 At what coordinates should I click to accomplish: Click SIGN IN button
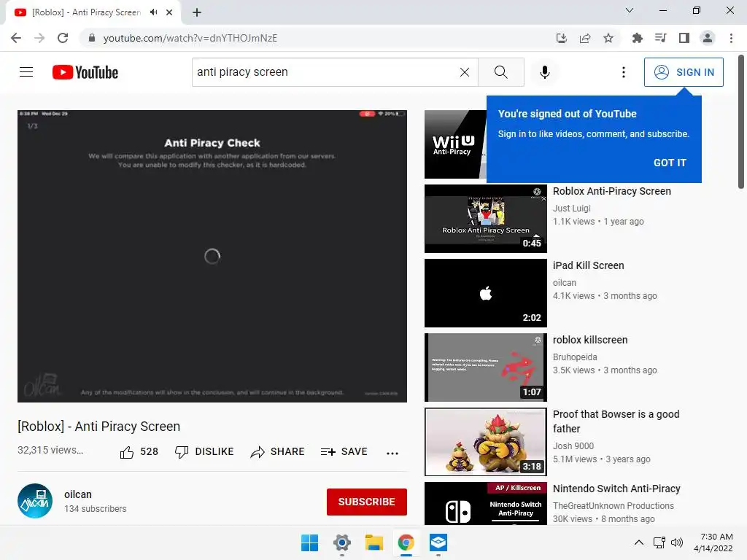684,72
